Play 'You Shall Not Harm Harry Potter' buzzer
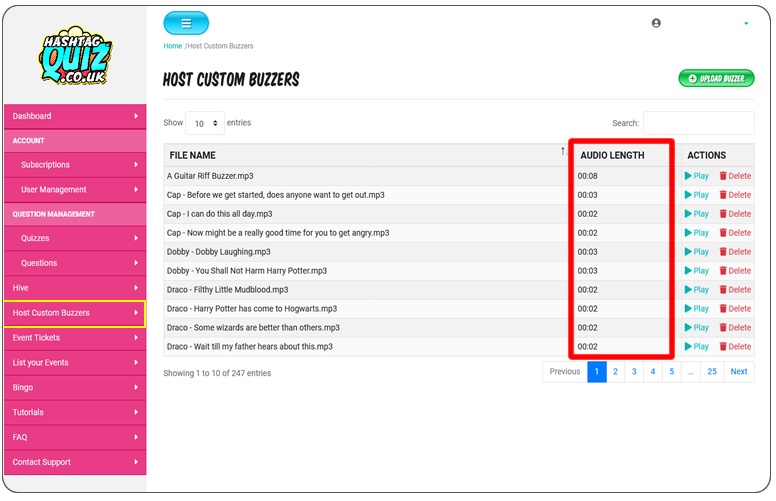The image size is (776, 501). pos(696,271)
